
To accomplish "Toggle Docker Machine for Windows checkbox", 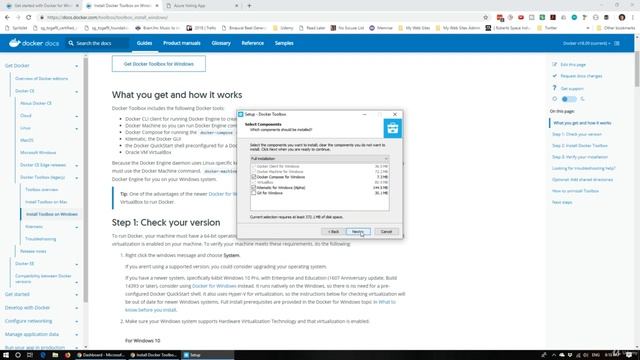I will 253,172.
